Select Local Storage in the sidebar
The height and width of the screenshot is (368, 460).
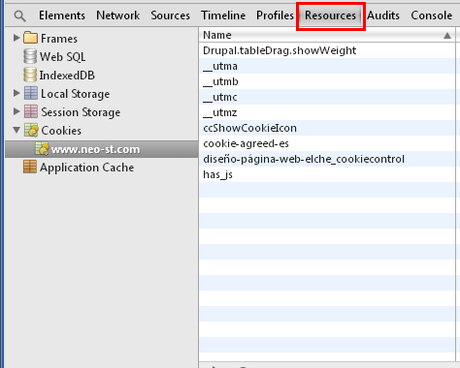[75, 94]
